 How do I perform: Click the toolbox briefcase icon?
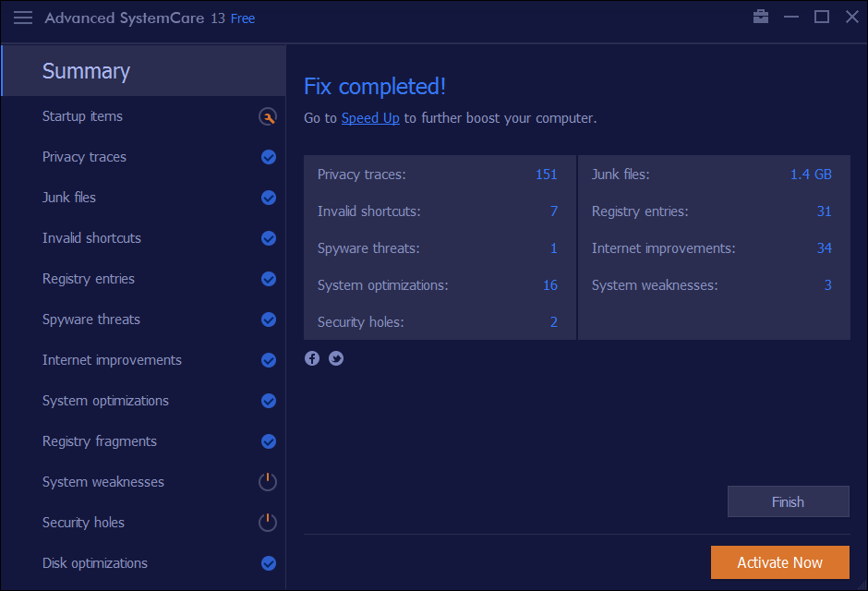(x=761, y=17)
